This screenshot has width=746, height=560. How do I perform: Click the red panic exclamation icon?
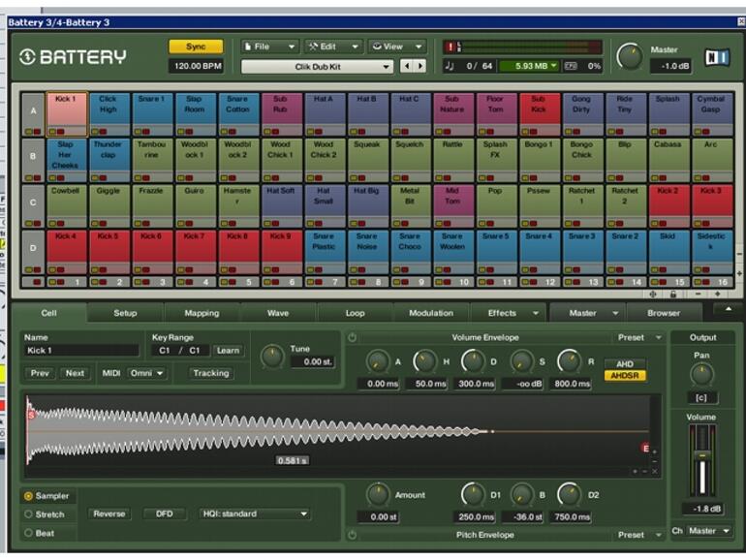tap(450, 47)
